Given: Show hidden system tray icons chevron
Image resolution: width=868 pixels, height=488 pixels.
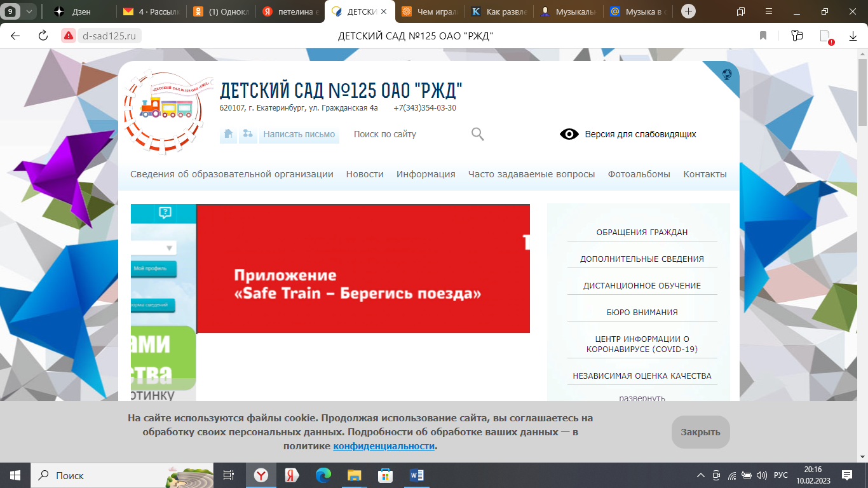Looking at the screenshot, I should coord(701,475).
